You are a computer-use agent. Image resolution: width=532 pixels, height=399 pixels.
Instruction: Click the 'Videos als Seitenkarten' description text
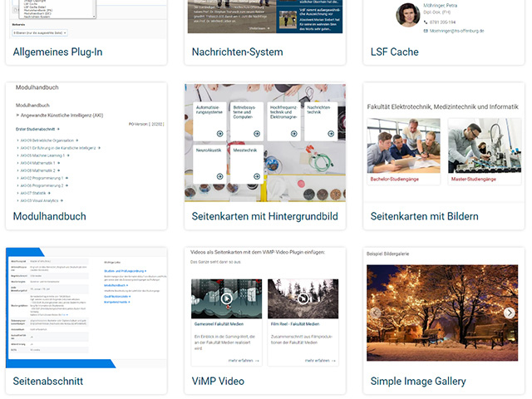258,252
